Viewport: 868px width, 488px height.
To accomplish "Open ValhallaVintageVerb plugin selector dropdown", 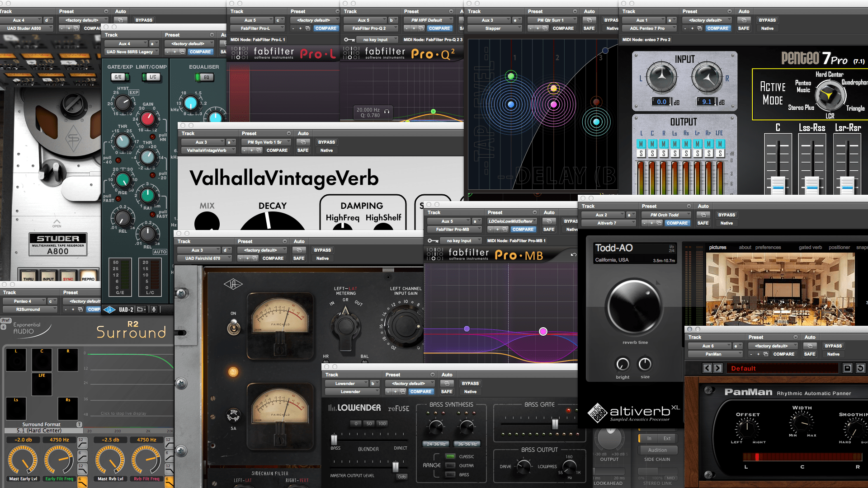I will coord(207,150).
